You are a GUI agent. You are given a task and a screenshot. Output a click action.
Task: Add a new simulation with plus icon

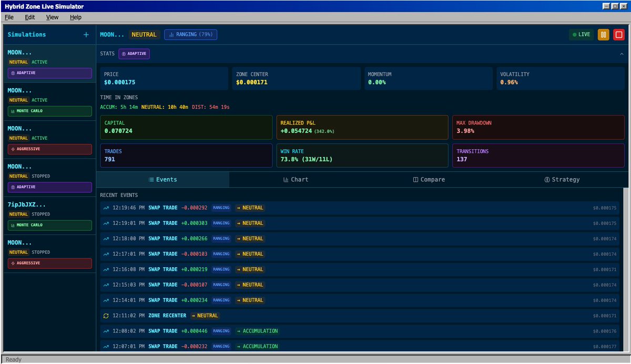click(x=86, y=35)
